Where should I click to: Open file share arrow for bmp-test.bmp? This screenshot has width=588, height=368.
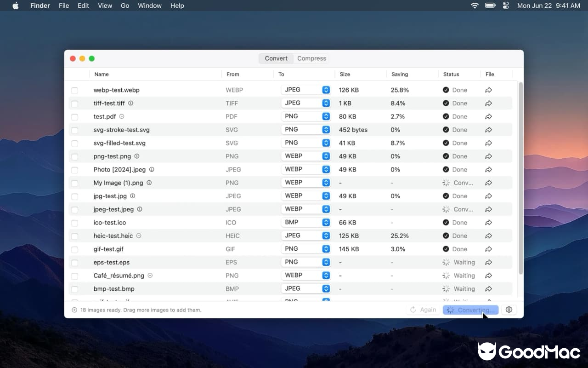(489, 289)
